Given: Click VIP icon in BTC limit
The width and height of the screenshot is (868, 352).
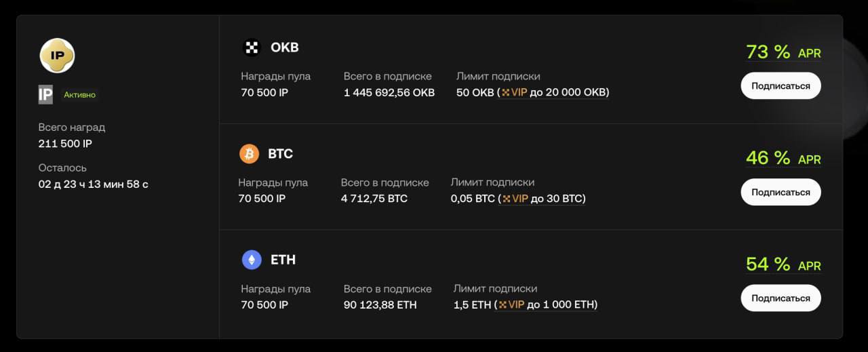Looking at the screenshot, I should [506, 199].
